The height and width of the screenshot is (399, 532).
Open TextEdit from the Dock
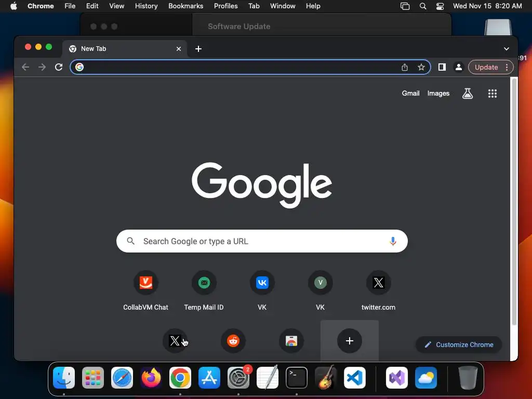click(x=268, y=378)
